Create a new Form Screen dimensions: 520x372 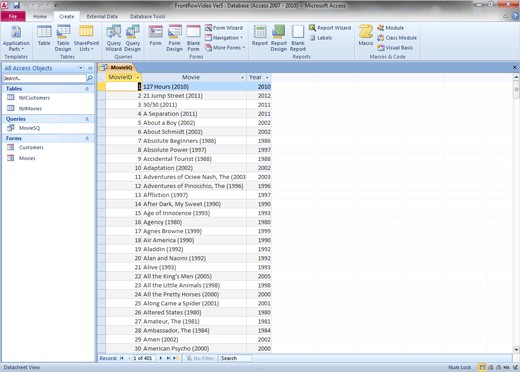(155, 36)
